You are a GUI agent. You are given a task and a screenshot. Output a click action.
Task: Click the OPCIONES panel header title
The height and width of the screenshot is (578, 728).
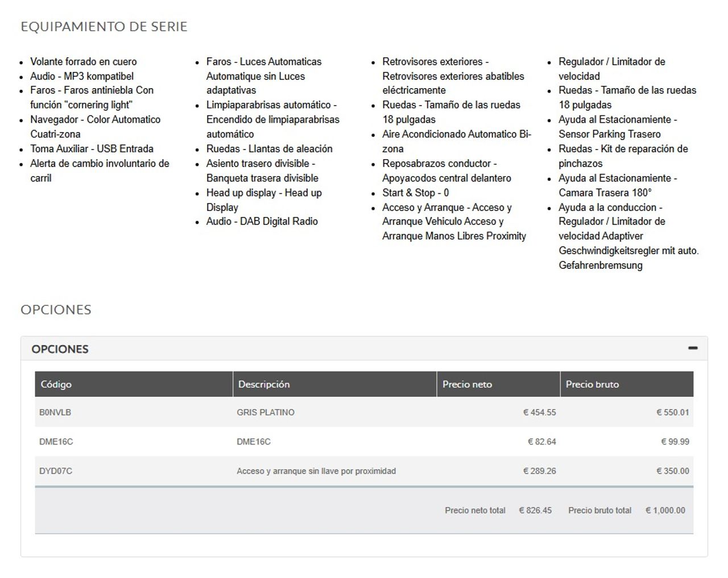point(60,349)
